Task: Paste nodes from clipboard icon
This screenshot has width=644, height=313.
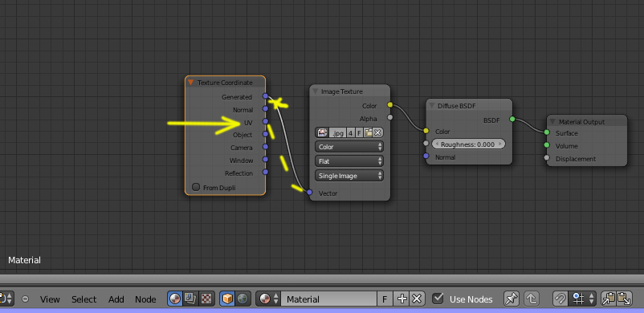Action: pos(624,299)
